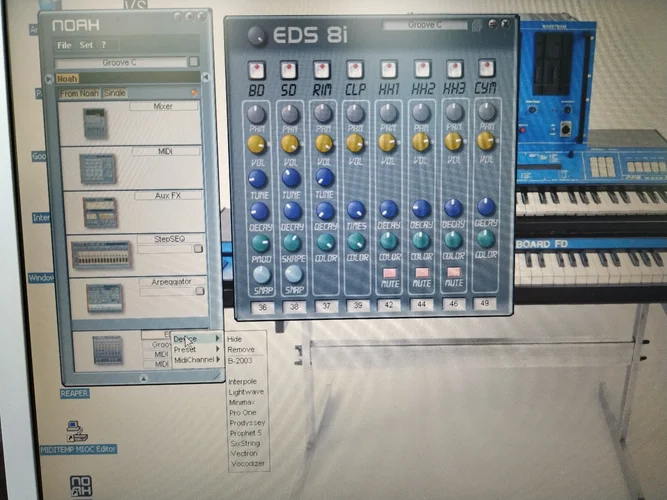Expand the Device submenu arrow
Screen dimensions: 667x500
pyautogui.click(x=218, y=338)
